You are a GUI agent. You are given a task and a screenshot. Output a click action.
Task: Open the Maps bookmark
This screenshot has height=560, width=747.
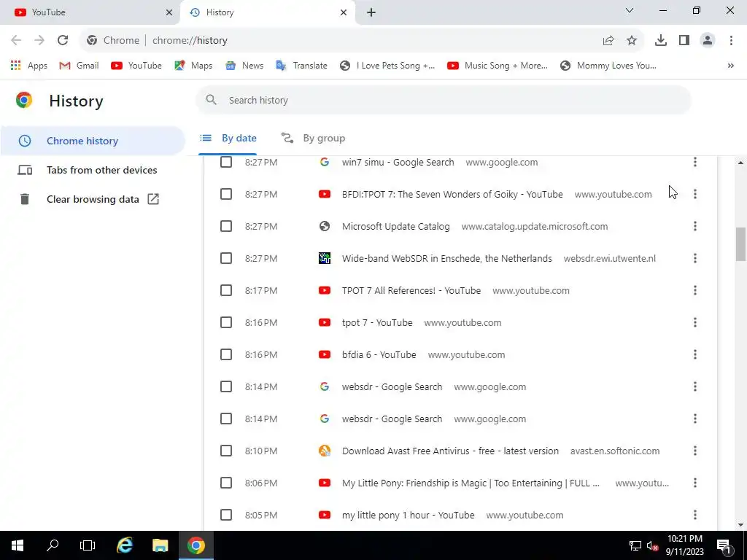coord(193,66)
